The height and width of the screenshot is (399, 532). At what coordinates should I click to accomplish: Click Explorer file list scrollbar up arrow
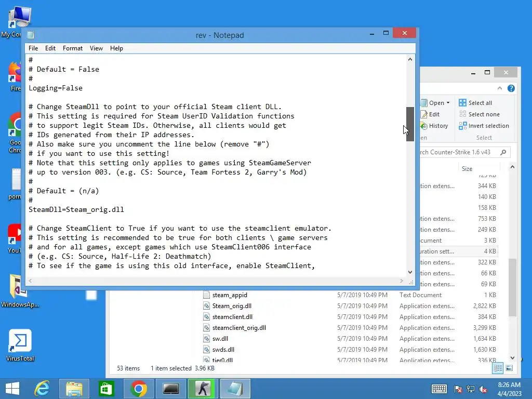coord(512,167)
